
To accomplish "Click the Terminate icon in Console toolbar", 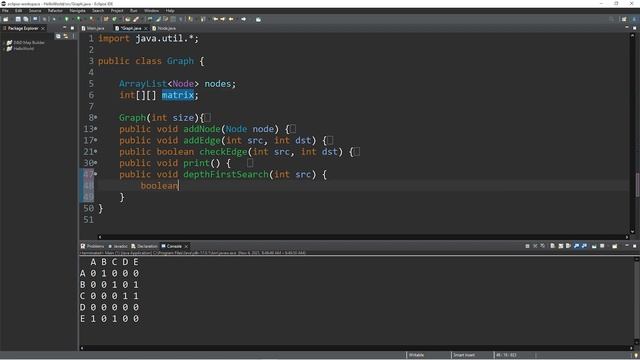I will (527, 246).
